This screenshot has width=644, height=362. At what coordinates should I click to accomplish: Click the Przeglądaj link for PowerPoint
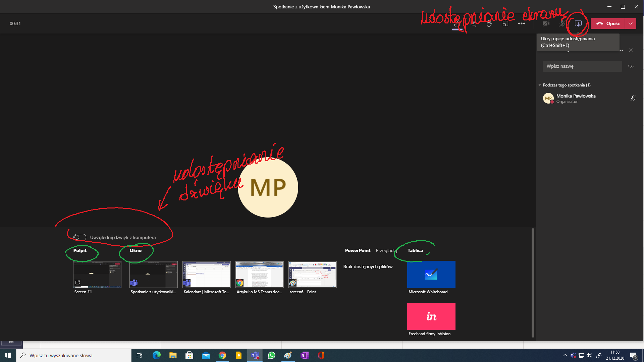(386, 250)
